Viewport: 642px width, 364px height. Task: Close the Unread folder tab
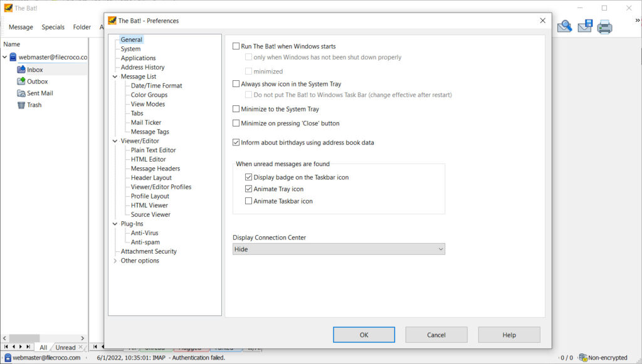tap(81, 347)
